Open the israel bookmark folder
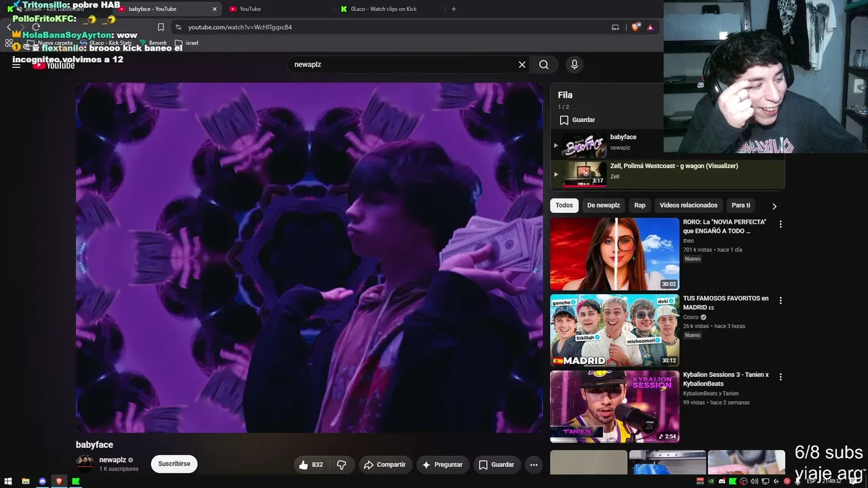The height and width of the screenshot is (488, 868). (186, 43)
